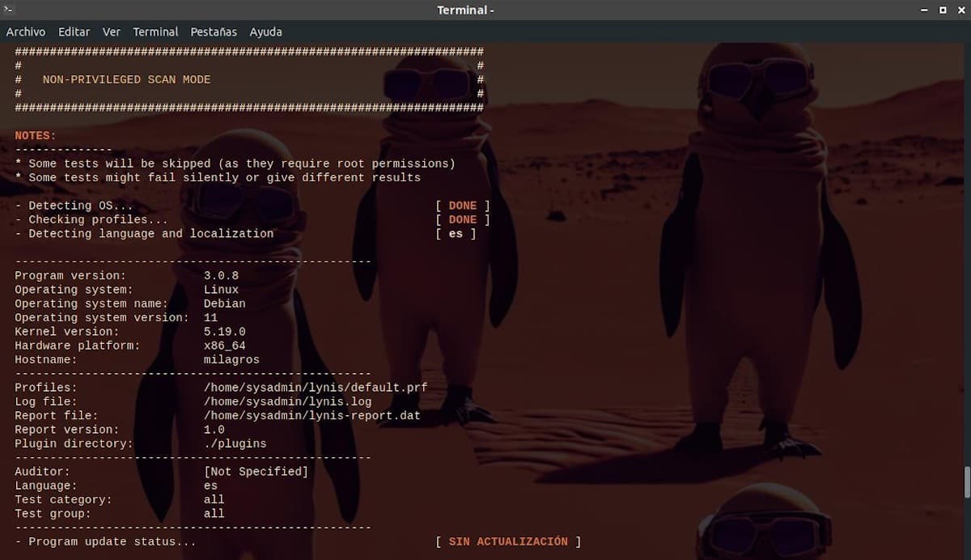Click Plugin directory value ./plugins
971x560 pixels.
235,443
